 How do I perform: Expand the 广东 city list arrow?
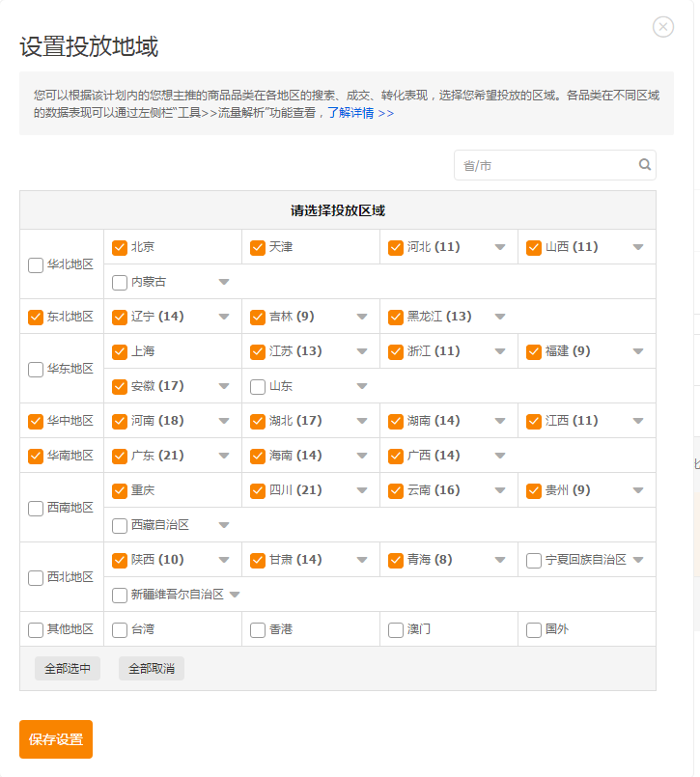(x=224, y=456)
